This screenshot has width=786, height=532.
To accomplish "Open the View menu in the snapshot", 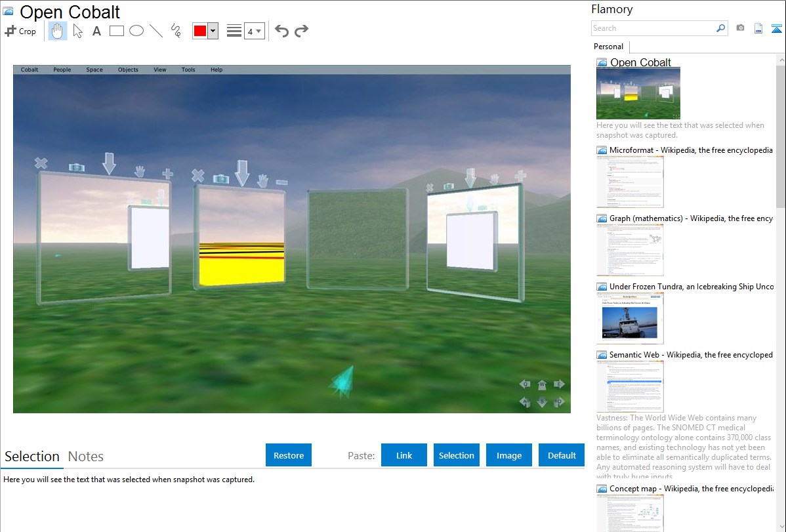I will (x=160, y=70).
